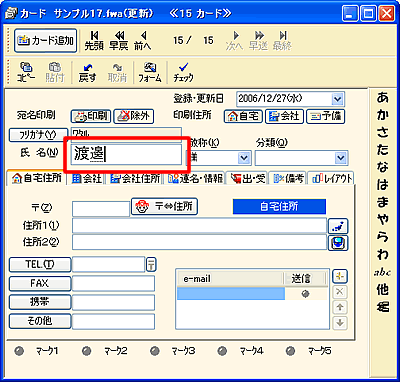Open the 登録・更新日 date dropdown
400x382 pixels.
coord(337,99)
